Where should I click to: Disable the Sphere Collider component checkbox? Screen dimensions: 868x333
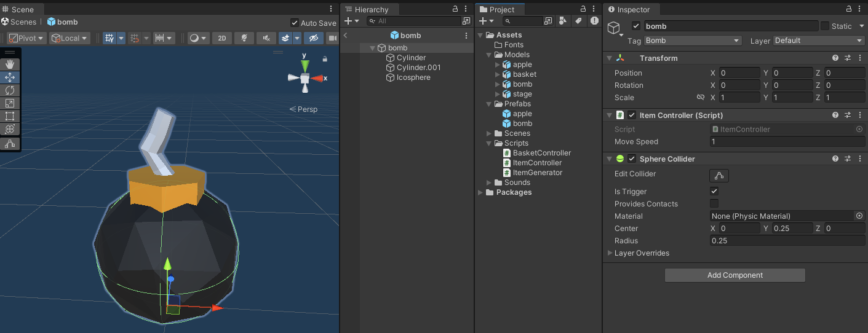coord(632,159)
